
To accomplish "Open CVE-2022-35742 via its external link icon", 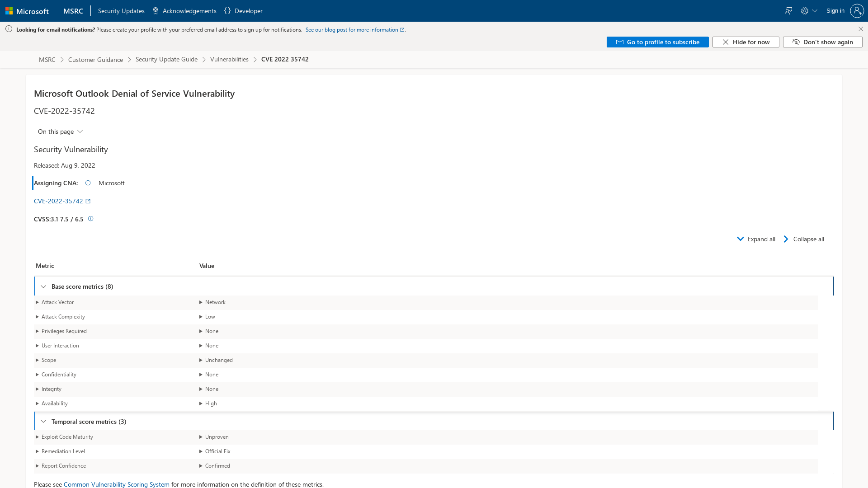I will point(88,201).
